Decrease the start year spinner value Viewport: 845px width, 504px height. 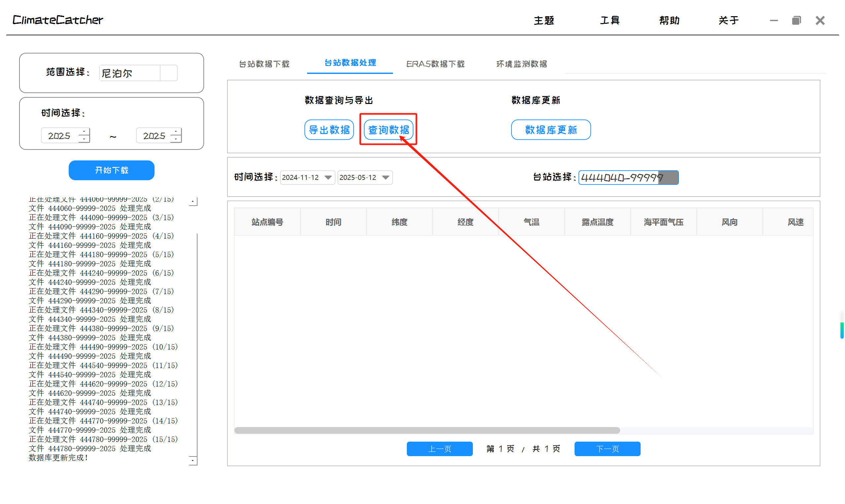coord(84,139)
